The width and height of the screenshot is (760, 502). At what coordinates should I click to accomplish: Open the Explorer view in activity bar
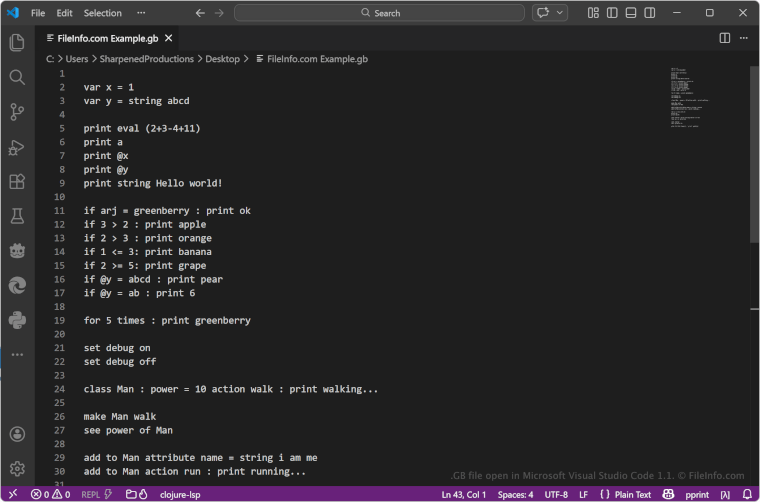coord(17,43)
